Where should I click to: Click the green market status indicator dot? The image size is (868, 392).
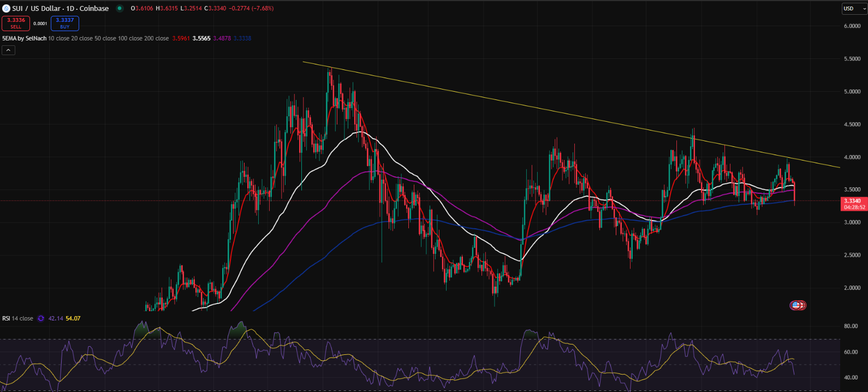pos(120,9)
